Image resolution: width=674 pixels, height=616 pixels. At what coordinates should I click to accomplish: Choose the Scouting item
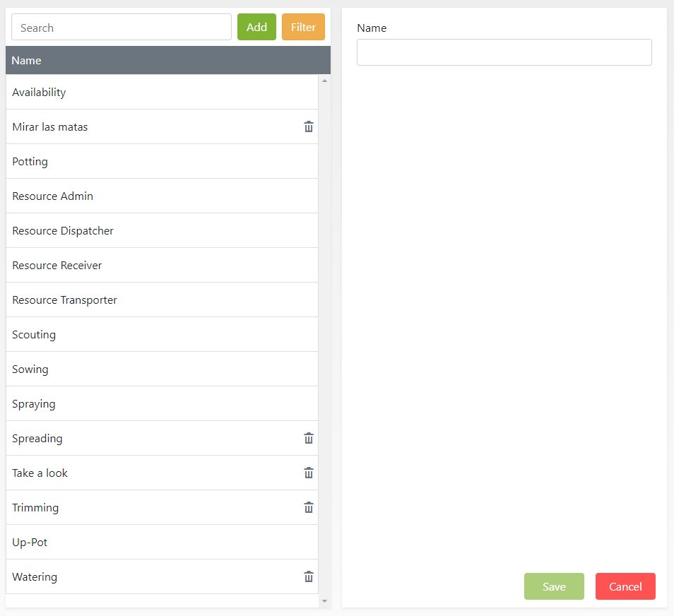point(34,335)
